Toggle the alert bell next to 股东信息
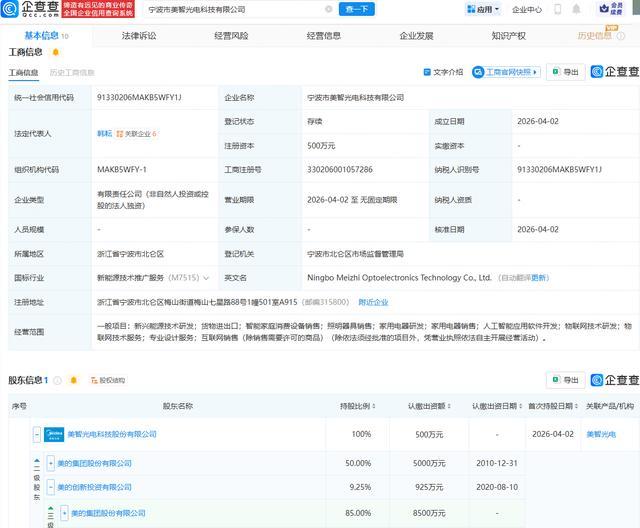Viewport: 640px width, 528px height. coord(73,380)
